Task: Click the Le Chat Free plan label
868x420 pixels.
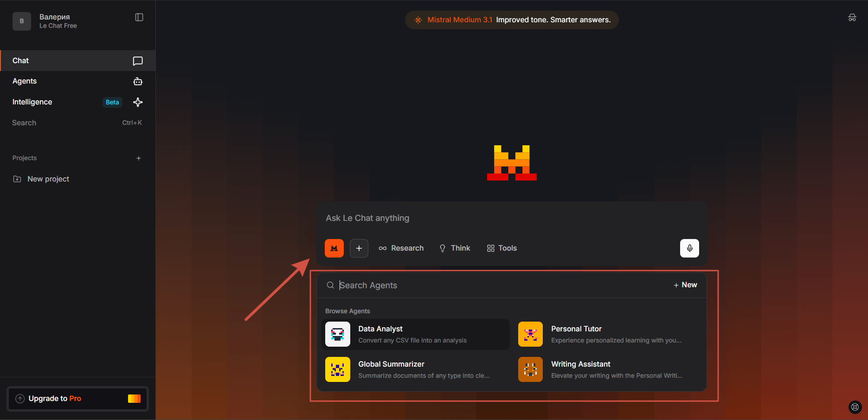Action: (x=58, y=26)
